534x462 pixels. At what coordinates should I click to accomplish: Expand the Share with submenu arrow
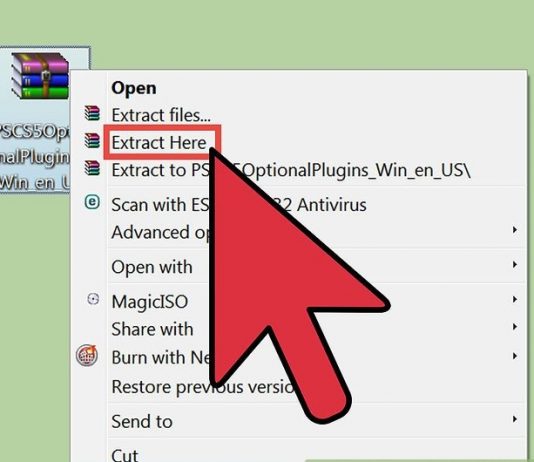[515, 327]
